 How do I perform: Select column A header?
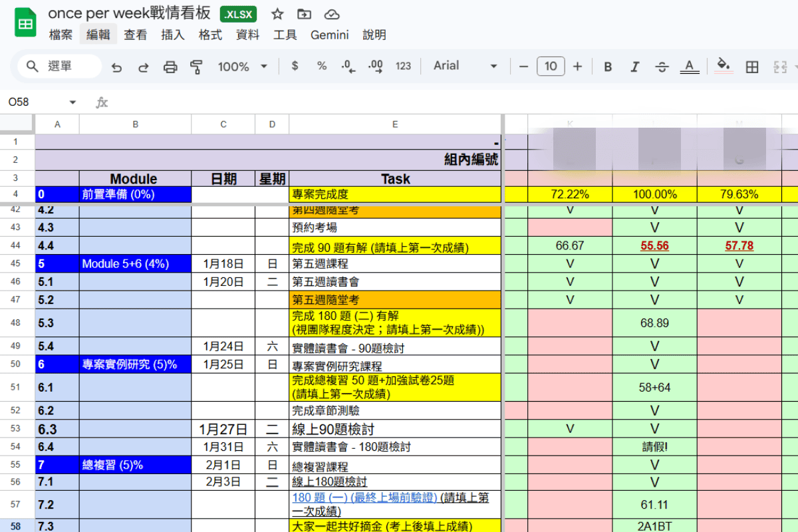click(57, 124)
